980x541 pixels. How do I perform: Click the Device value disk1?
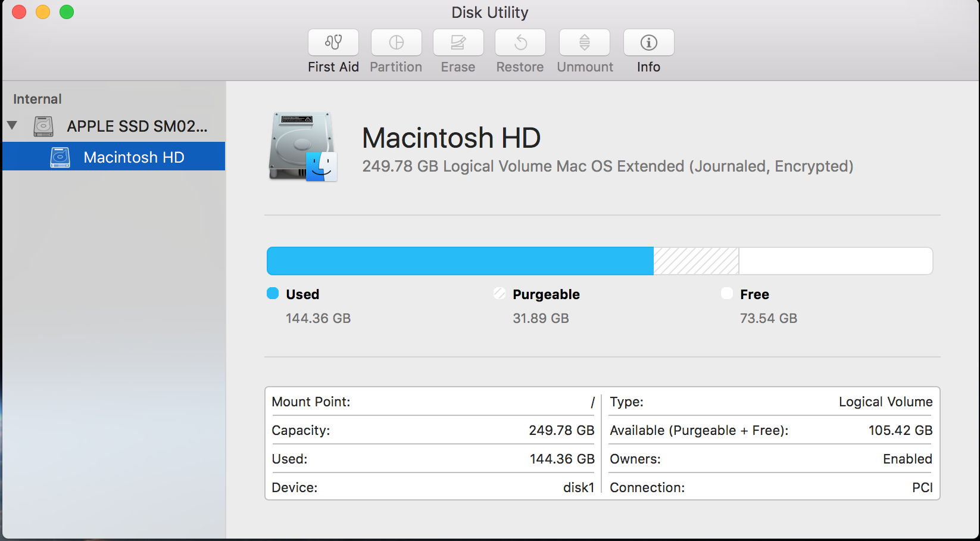tap(579, 487)
